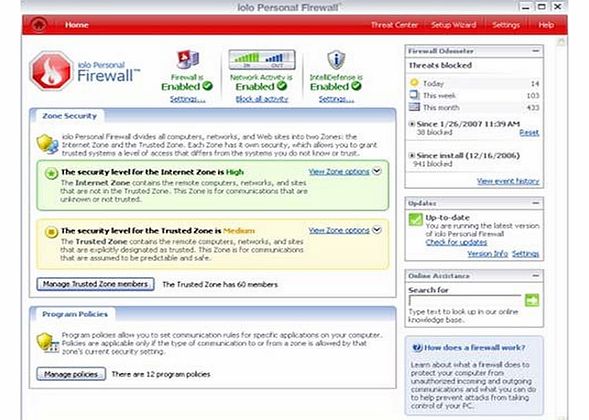This screenshot has width=589, height=420.
Task: Open View Zone options for Internet Zone
Action: point(339,172)
